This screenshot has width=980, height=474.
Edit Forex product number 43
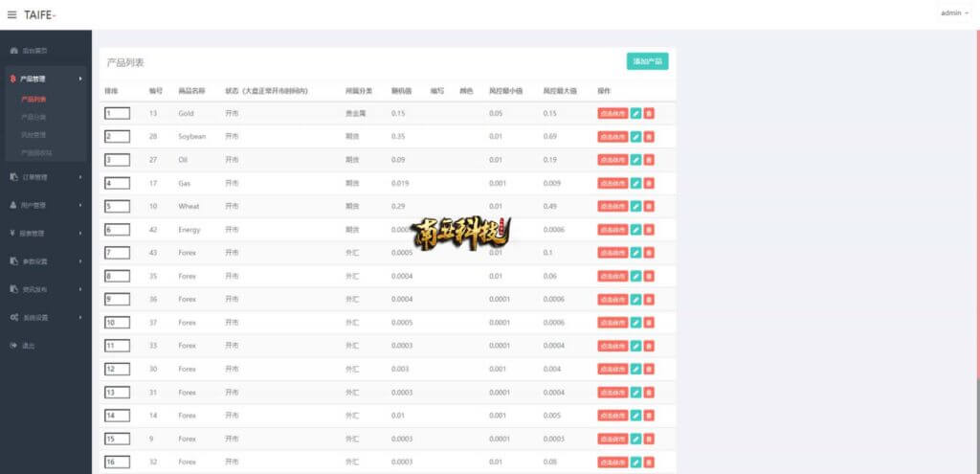(635, 253)
